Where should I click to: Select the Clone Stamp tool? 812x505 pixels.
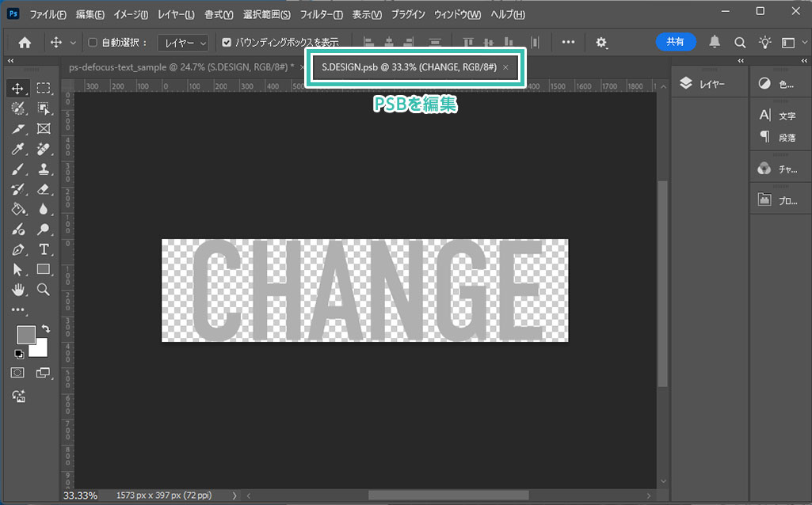click(x=44, y=169)
